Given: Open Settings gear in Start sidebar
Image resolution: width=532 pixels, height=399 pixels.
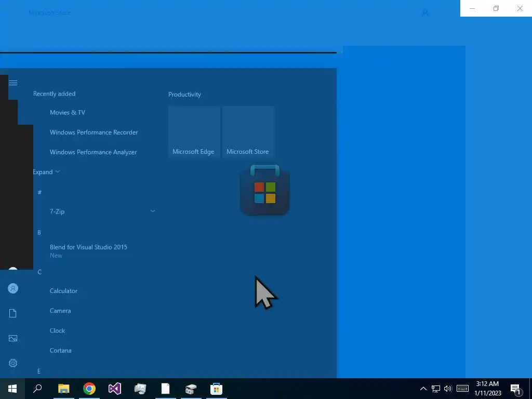Looking at the screenshot, I should tap(13, 363).
